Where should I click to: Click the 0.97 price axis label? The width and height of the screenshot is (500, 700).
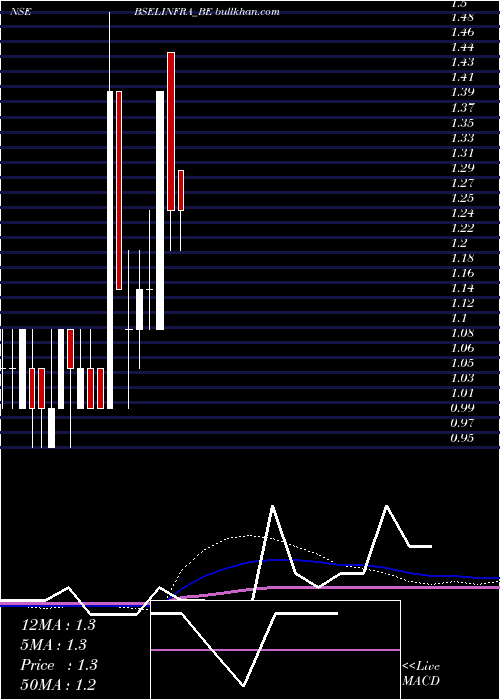pos(462,424)
